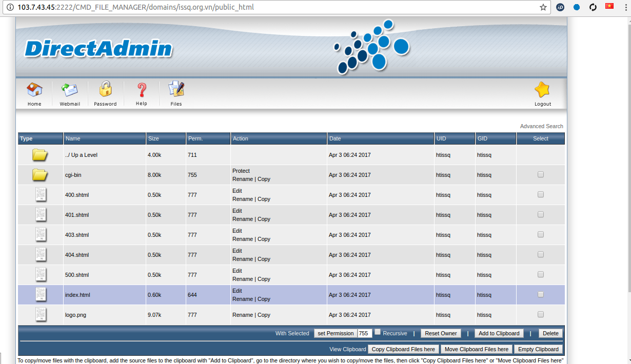Image resolution: width=631 pixels, height=364 pixels.
Task: Click the iP extension icon
Action: (560, 7)
